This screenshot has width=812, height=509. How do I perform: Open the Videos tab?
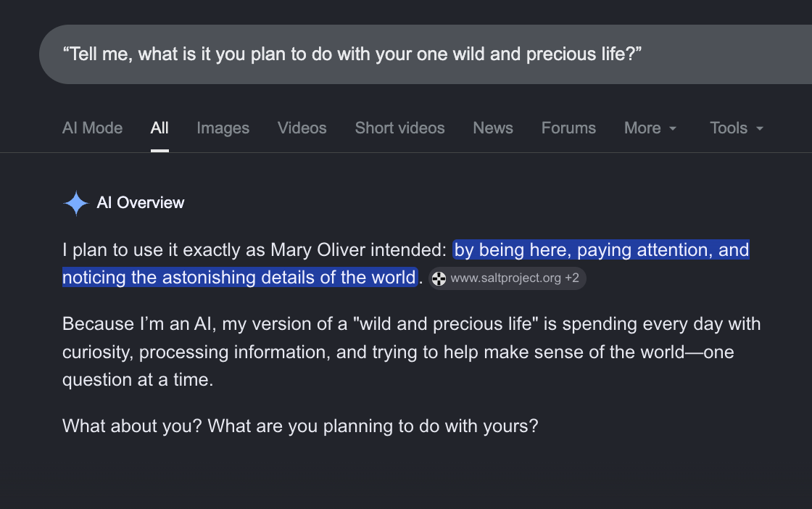tap(302, 128)
